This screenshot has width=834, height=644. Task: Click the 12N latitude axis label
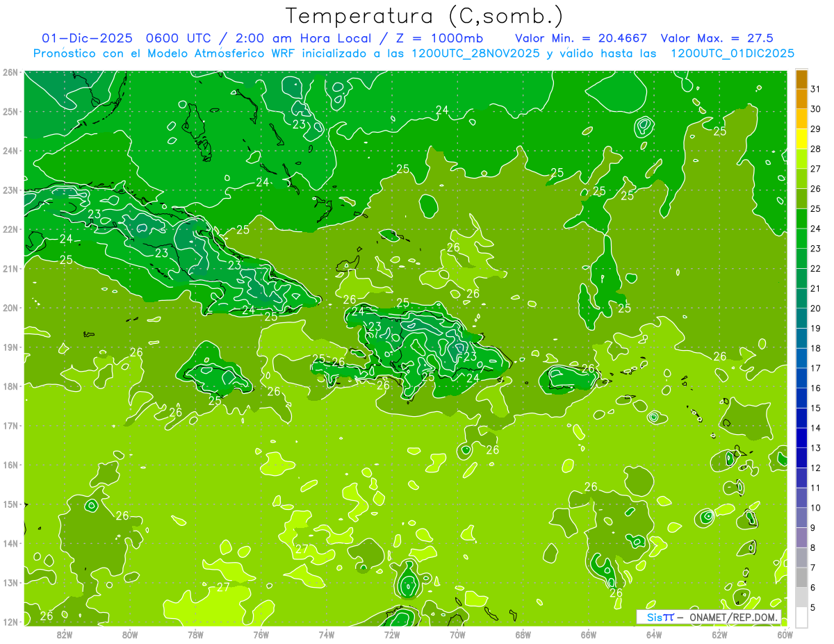point(10,622)
